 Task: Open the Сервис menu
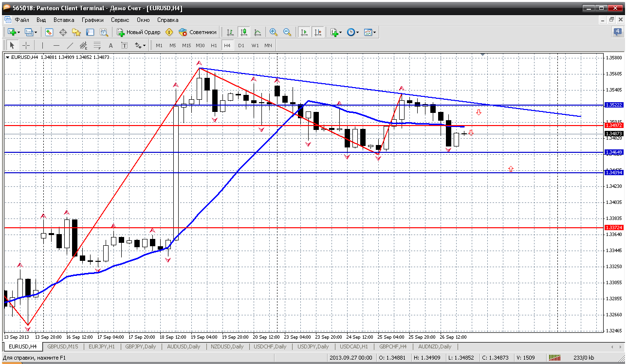click(x=120, y=20)
